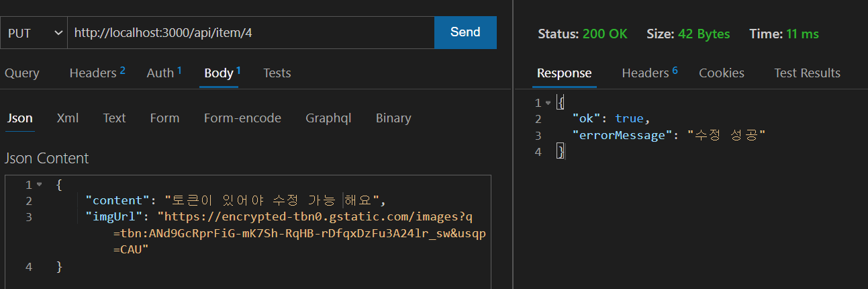868x289 pixels.
Task: Open the PUT method dropdown
Action: tap(34, 33)
